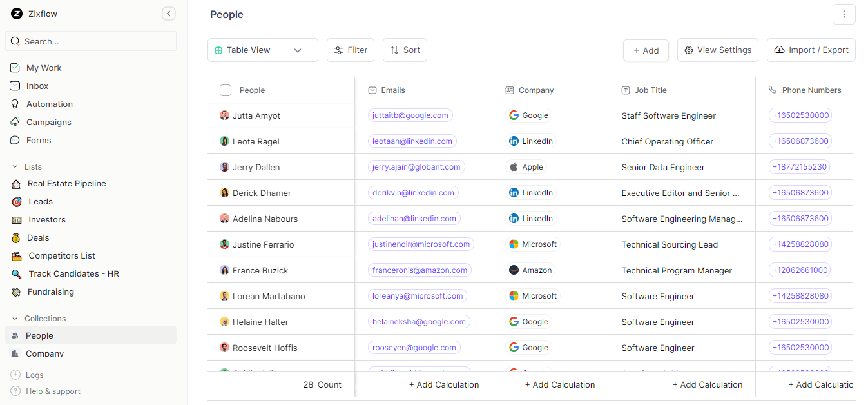Open the Inbox from the sidebar

point(37,86)
